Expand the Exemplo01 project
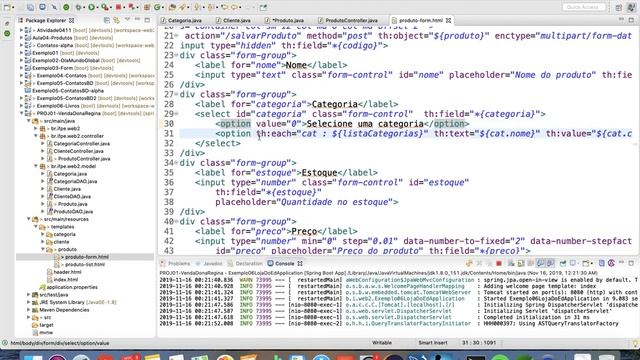This screenshot has height=360, width=640. click(x=21, y=53)
